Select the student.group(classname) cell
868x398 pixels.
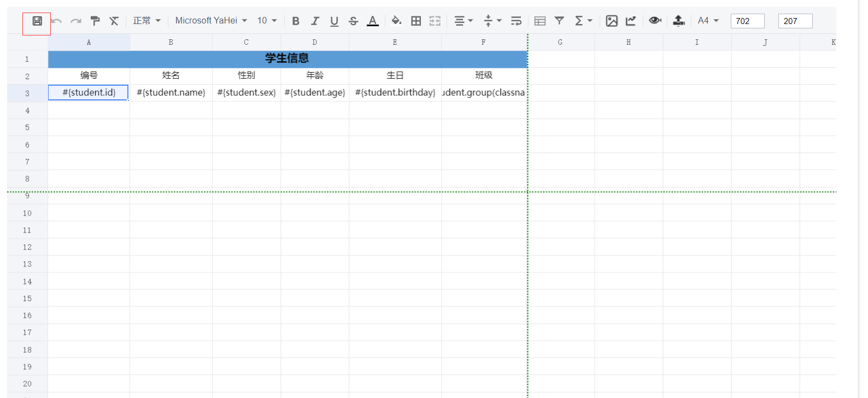click(x=484, y=93)
